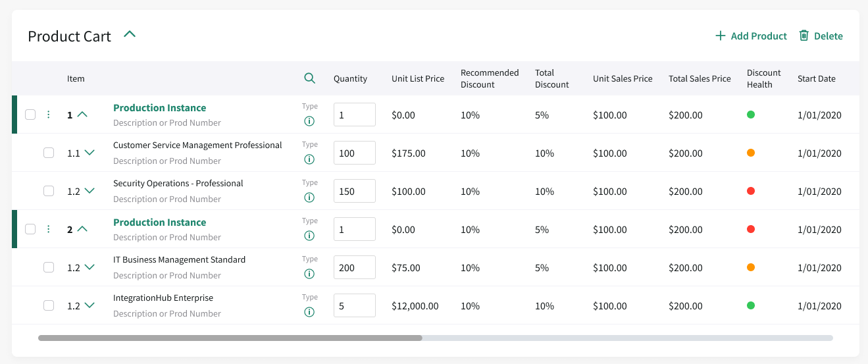Collapse the Product Cart section
The width and height of the screenshot is (868, 364).
tap(130, 34)
